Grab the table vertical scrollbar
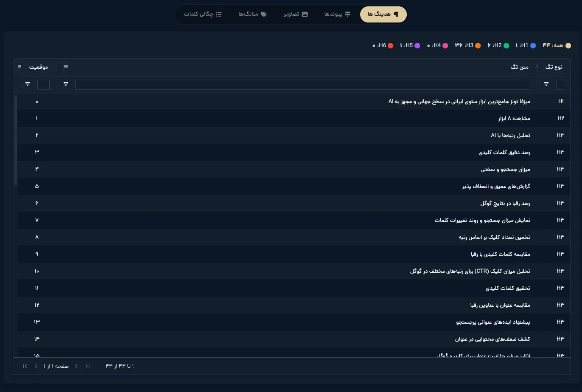The image size is (582, 392). [x=16, y=140]
